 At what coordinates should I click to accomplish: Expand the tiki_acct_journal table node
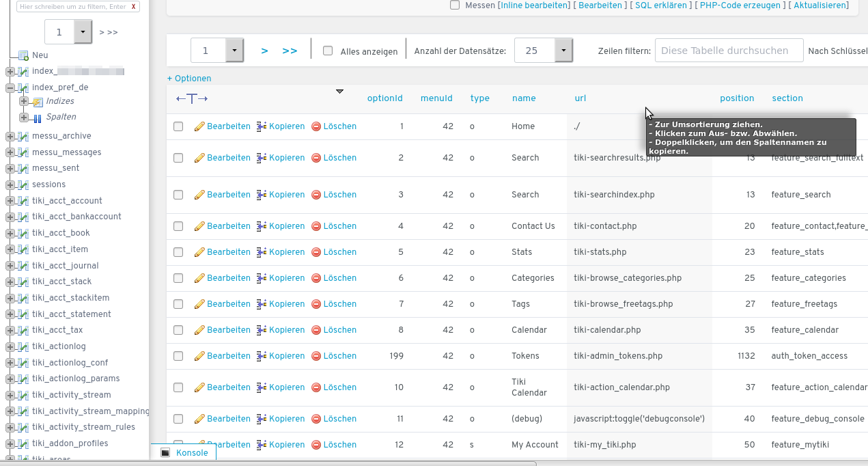[10, 266]
